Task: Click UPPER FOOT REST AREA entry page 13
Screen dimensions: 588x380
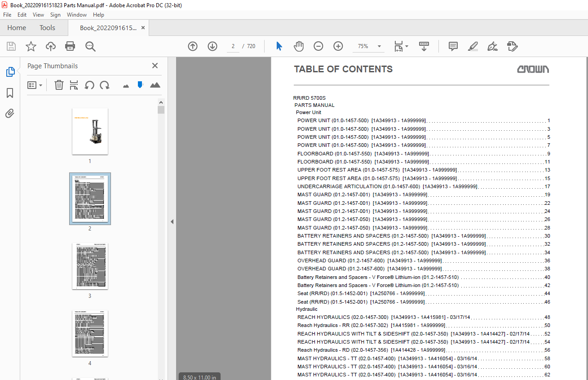Action: point(424,170)
